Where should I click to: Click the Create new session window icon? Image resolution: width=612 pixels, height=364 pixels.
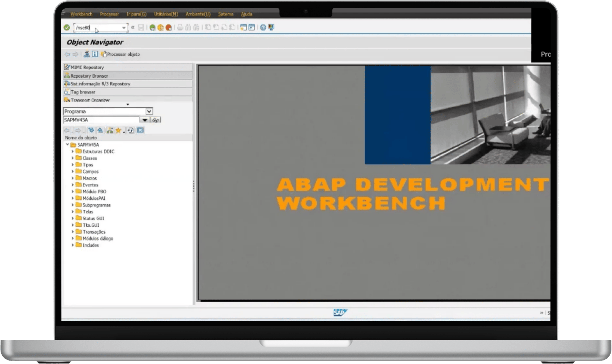pyautogui.click(x=243, y=27)
